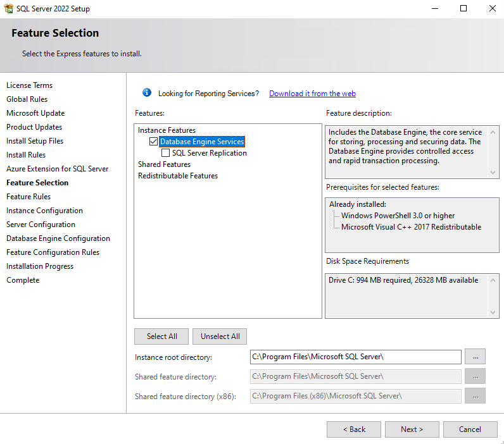Select the Feature Selection step in sidebar
This screenshot has height=444, width=504.
[x=37, y=183]
